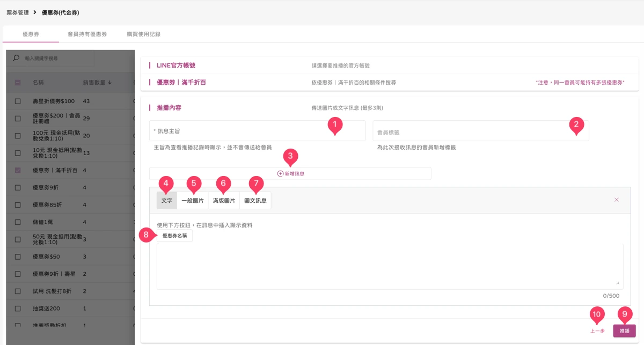Select the 圖文訊息 message type tab
This screenshot has width=644, height=345.
point(255,200)
